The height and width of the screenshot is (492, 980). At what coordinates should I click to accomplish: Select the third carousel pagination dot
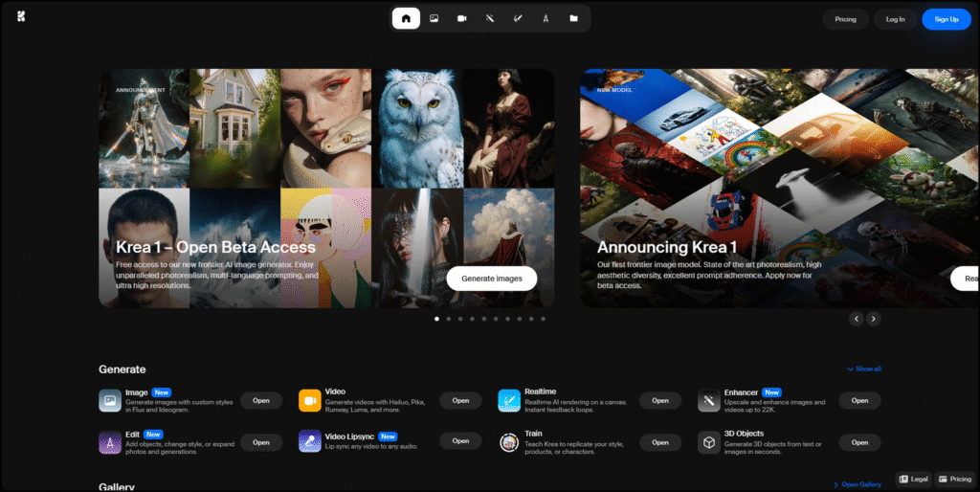coord(460,319)
